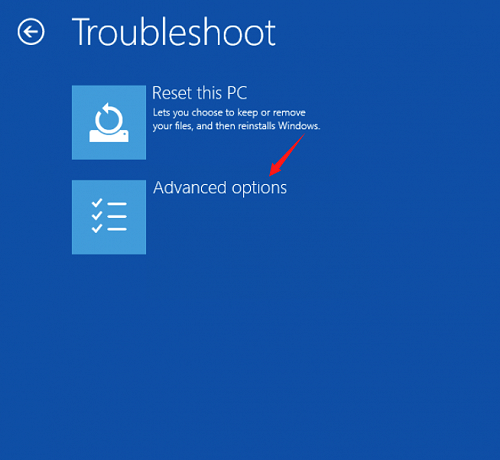The image size is (500, 460).
Task: Click the circular refresh arrow over the drive
Action: tap(108, 118)
